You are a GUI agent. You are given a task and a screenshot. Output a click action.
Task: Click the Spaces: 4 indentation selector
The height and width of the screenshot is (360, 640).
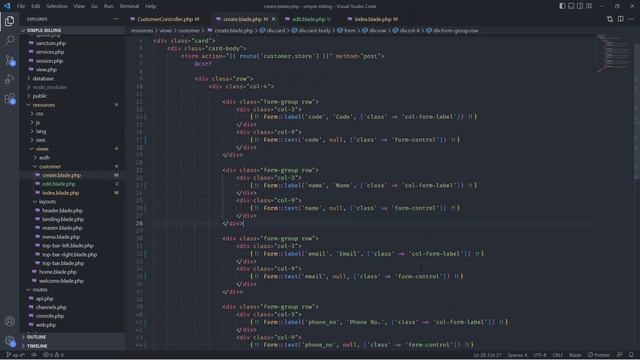517,355
